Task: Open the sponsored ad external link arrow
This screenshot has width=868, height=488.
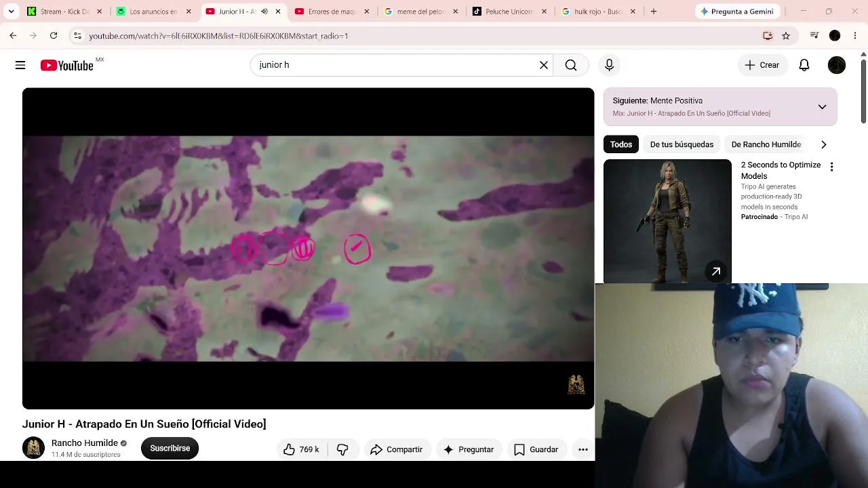Action: pos(716,272)
